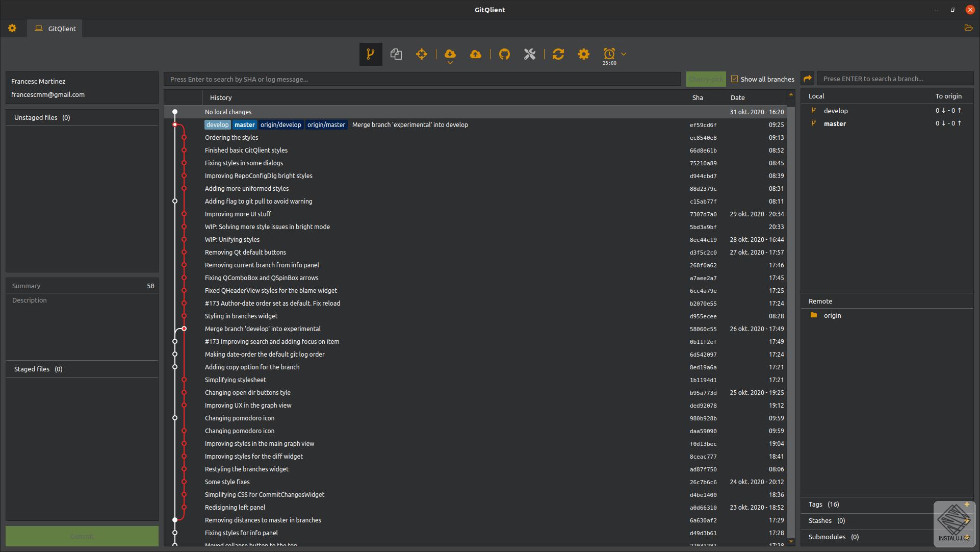980x552 pixels.
Task: Click the develop branch icon in Local
Action: [814, 111]
